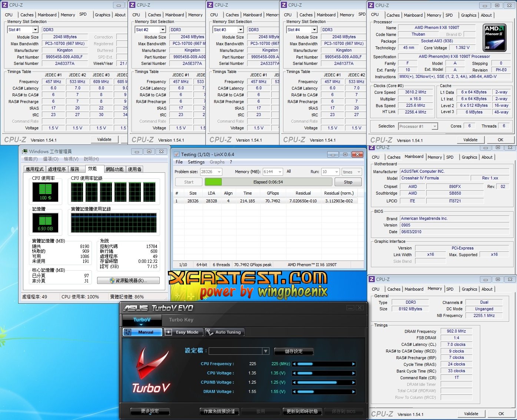Click OK in the CPU-Z CPU window
Viewport: 517px width, 420px height.
[500, 140]
